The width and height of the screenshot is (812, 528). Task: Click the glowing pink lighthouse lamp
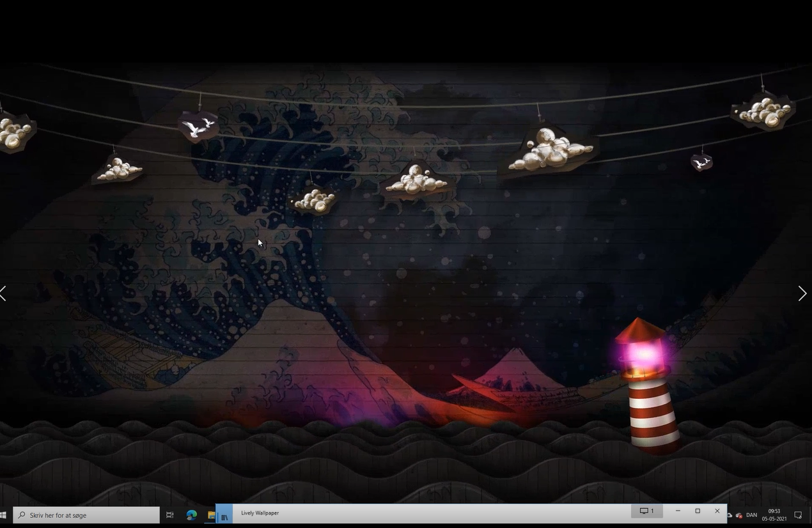(x=643, y=355)
